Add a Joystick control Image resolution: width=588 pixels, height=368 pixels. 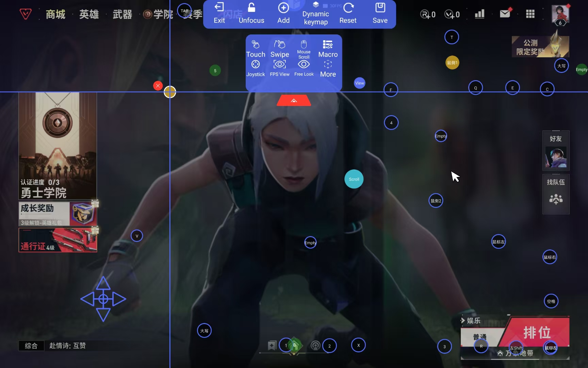point(256,68)
